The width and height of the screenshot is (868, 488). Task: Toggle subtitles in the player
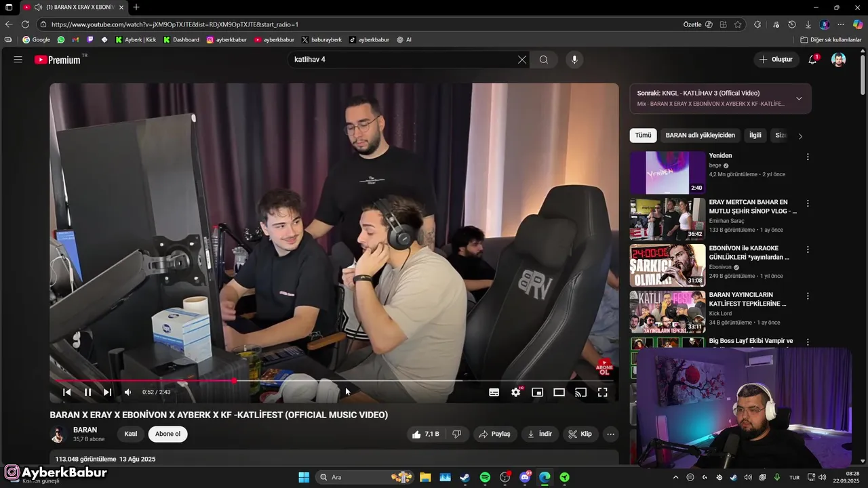[x=494, y=392]
